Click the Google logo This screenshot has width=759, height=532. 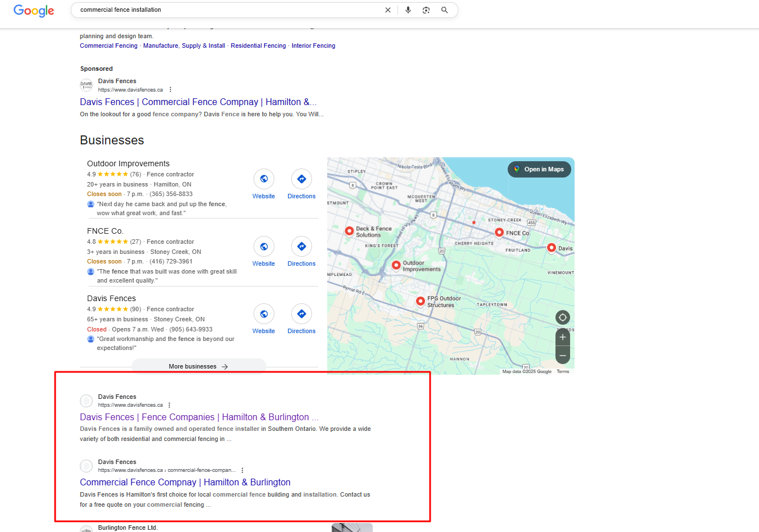point(34,11)
